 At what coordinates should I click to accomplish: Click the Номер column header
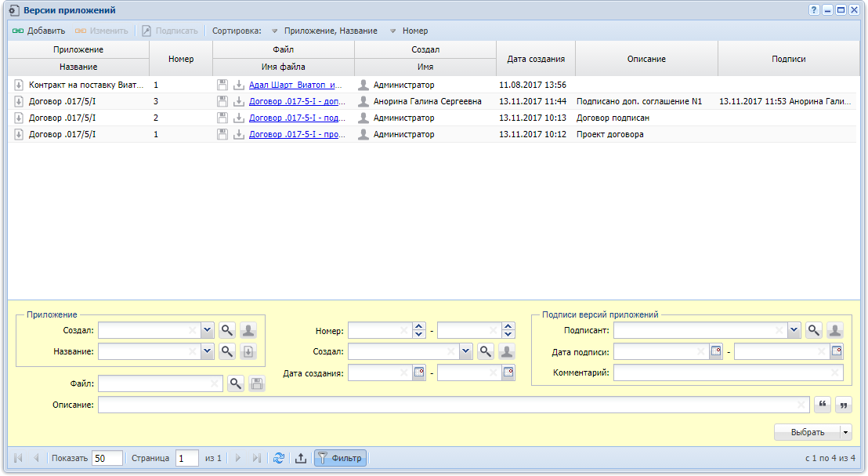181,59
